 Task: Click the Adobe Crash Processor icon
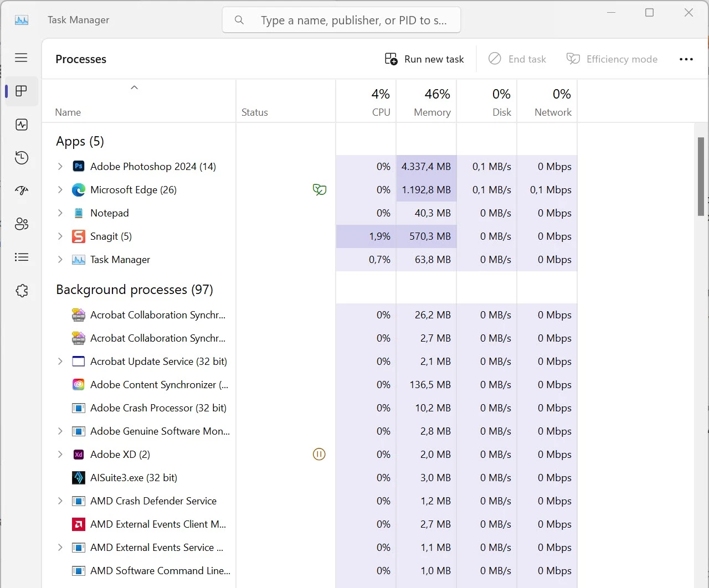(x=79, y=408)
